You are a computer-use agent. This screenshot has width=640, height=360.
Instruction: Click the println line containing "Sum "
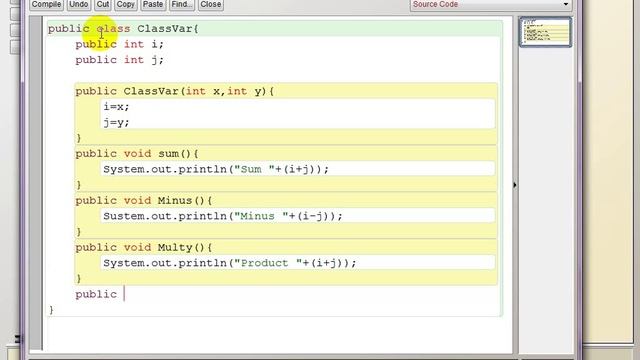(216, 169)
